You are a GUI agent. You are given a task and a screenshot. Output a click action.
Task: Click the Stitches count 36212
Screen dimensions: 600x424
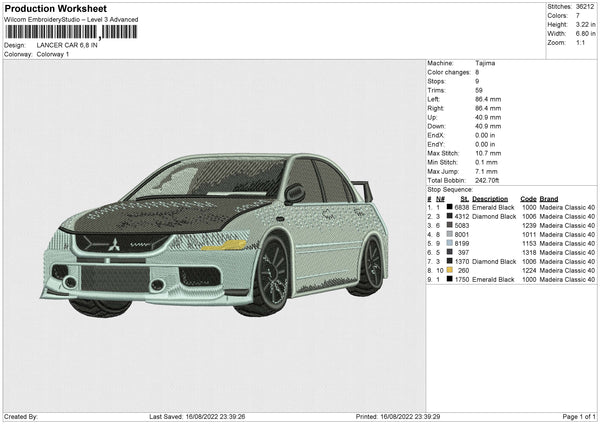[585, 7]
